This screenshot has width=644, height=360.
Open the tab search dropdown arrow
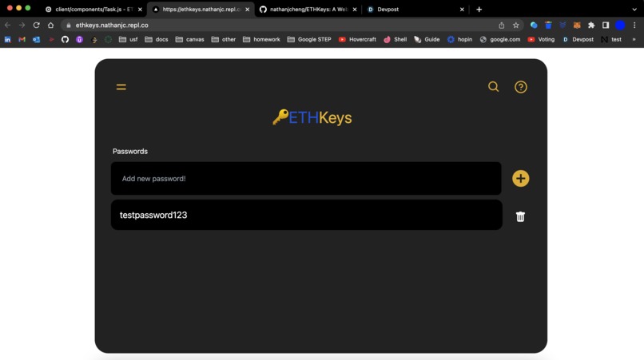pos(634,9)
